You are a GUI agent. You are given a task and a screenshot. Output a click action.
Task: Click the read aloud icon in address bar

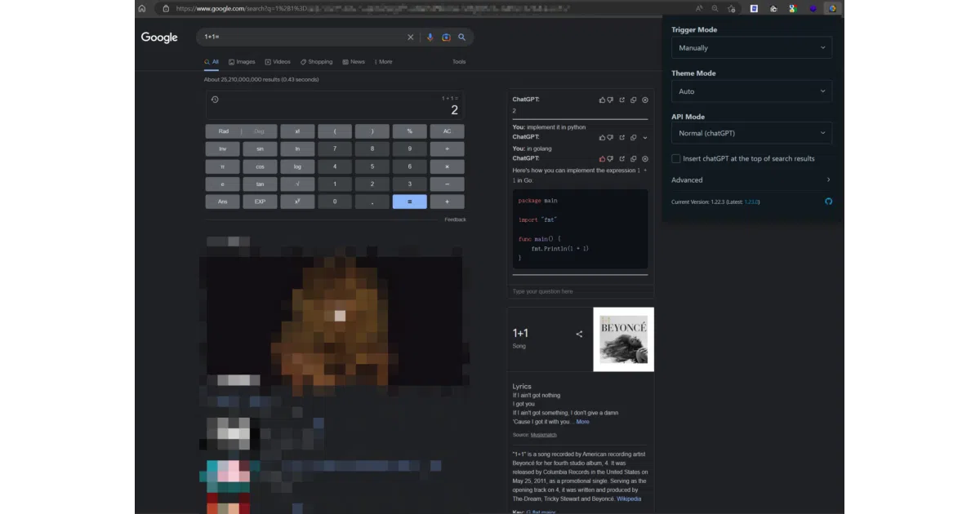699,8
